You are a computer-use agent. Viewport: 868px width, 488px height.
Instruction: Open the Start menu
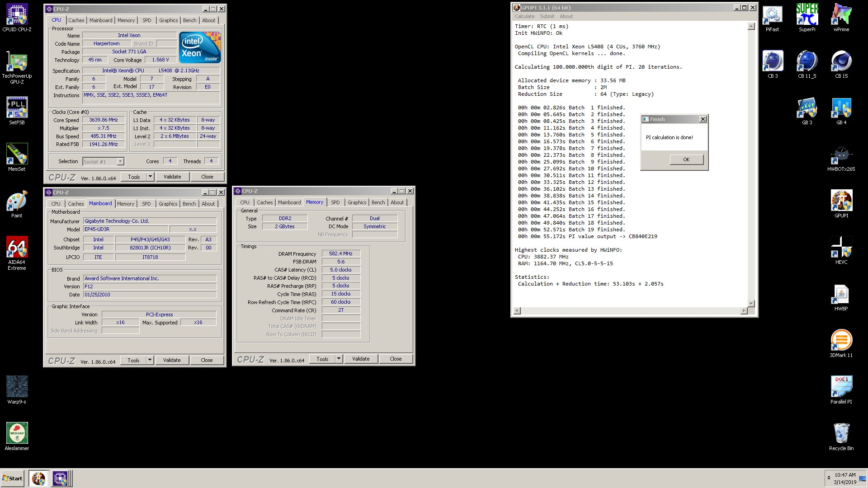point(13,478)
